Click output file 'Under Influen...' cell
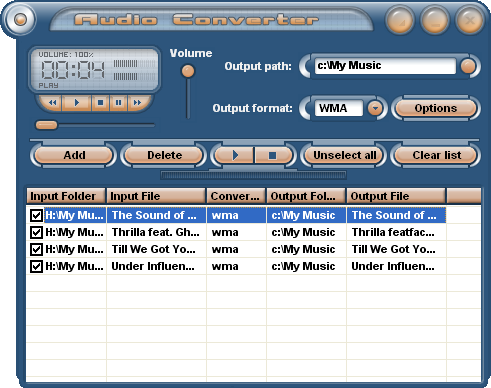The height and width of the screenshot is (388, 491). pos(396,266)
